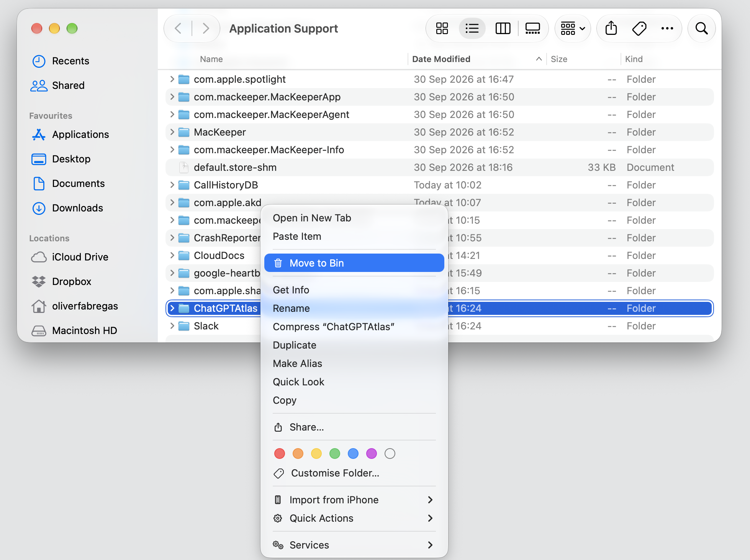This screenshot has height=560, width=750.
Task: Open the More actions ellipsis menu
Action: click(667, 28)
